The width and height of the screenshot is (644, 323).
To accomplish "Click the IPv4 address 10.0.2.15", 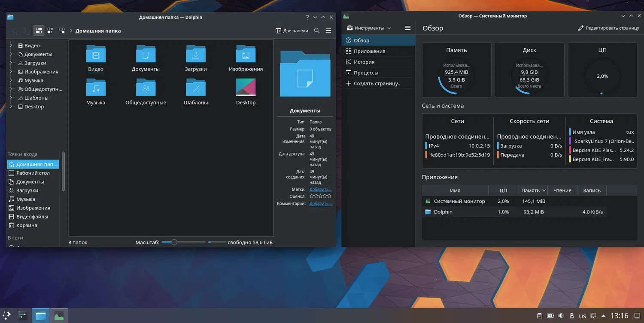I will [479, 146].
